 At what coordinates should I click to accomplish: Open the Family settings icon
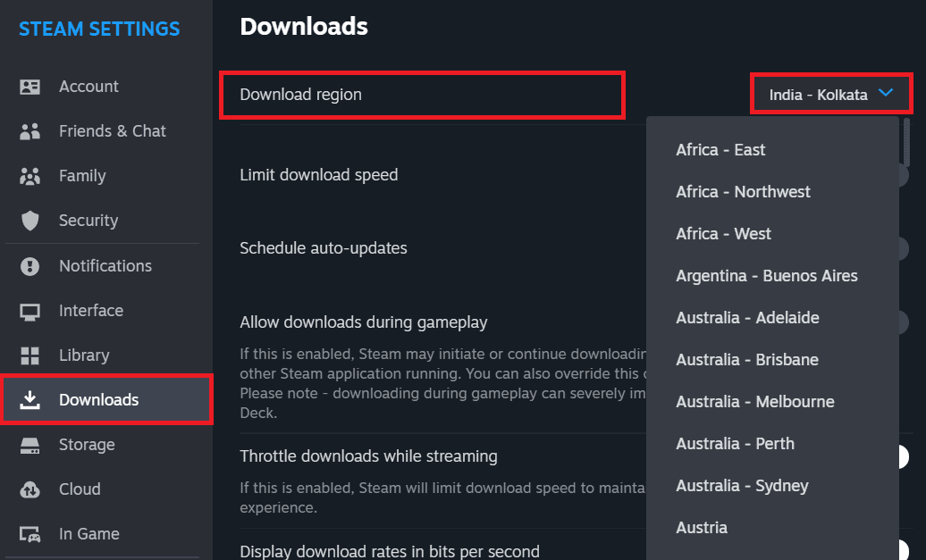coord(30,176)
